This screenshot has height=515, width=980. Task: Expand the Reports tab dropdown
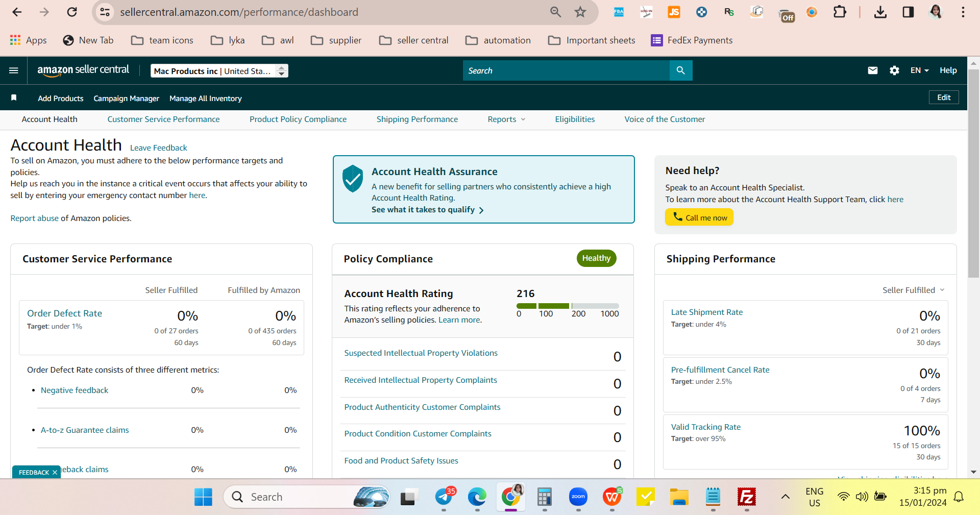pos(506,119)
